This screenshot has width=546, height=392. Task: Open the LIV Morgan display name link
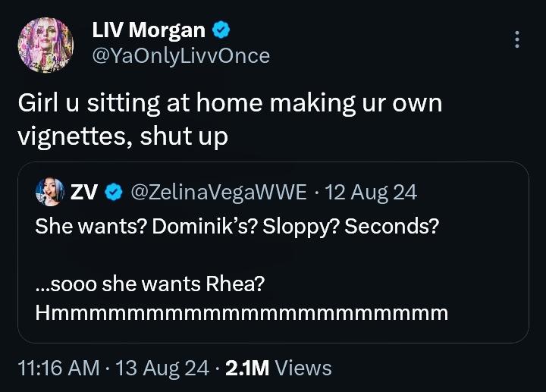[x=149, y=30]
